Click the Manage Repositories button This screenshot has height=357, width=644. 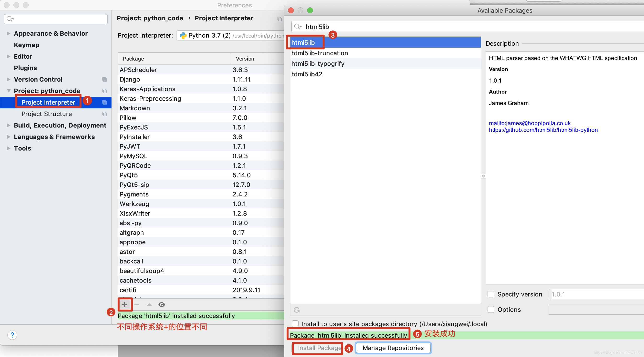tap(393, 348)
